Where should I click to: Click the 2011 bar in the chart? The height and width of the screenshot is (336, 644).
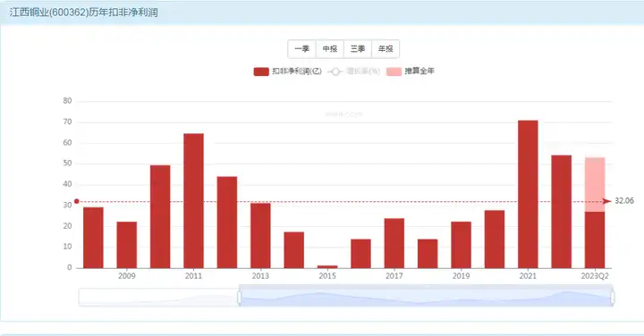click(193, 200)
